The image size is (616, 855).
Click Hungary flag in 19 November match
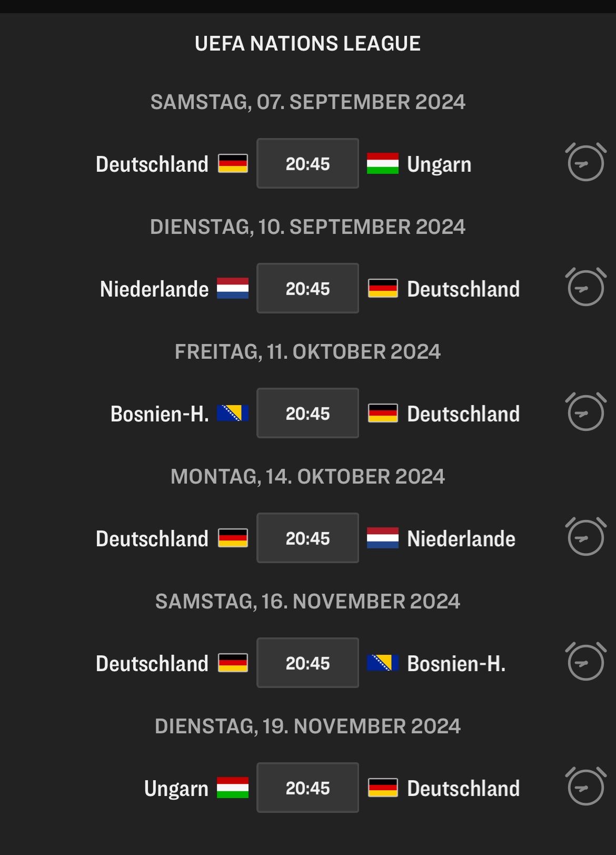tap(233, 788)
